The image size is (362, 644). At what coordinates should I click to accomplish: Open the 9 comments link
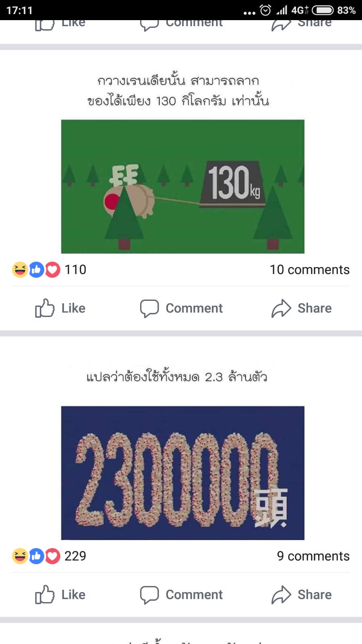pyautogui.click(x=313, y=556)
